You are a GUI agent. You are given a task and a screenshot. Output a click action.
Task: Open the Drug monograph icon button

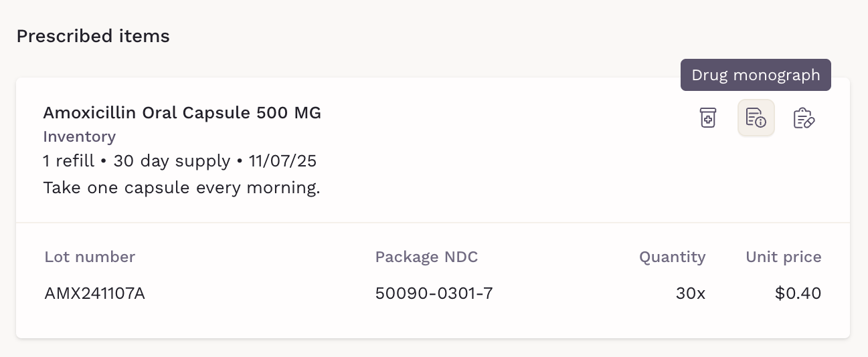pos(756,118)
